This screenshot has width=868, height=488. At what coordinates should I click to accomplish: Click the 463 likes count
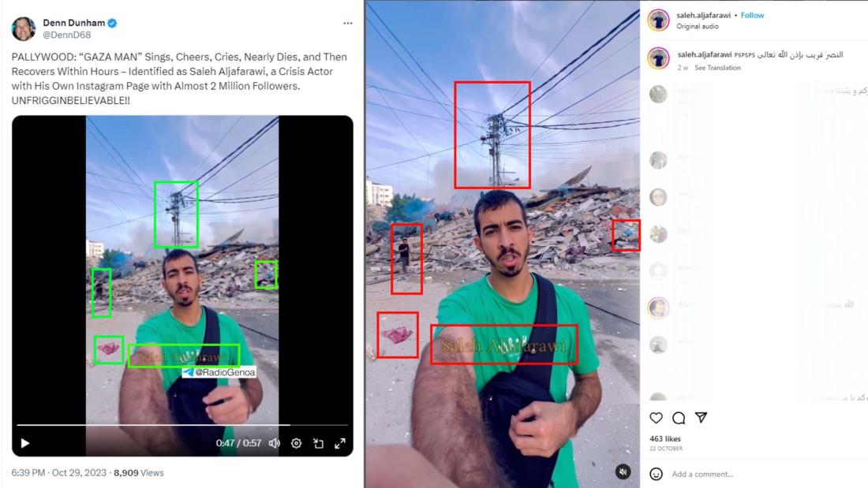pos(665,439)
